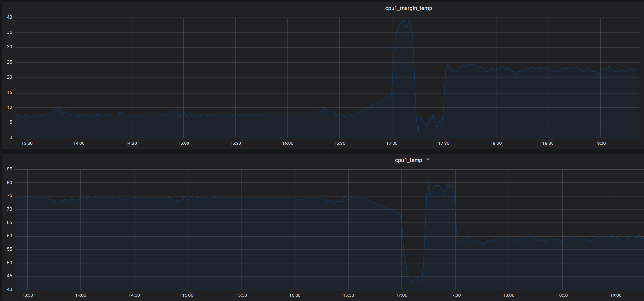Click the 40 y-axis label in cpu1_temp
This screenshot has height=301, width=644.
(x=9, y=289)
